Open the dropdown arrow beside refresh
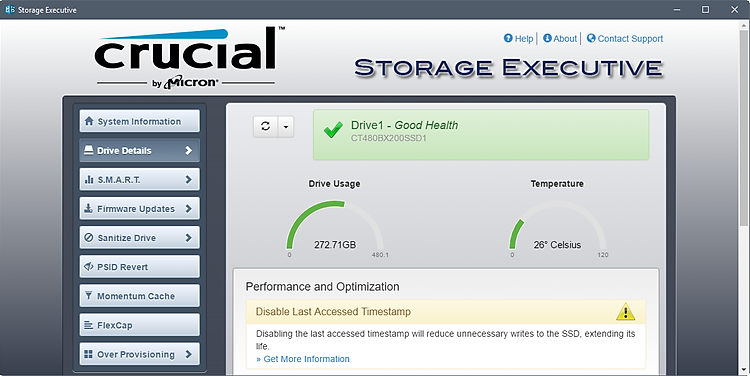 [x=286, y=126]
